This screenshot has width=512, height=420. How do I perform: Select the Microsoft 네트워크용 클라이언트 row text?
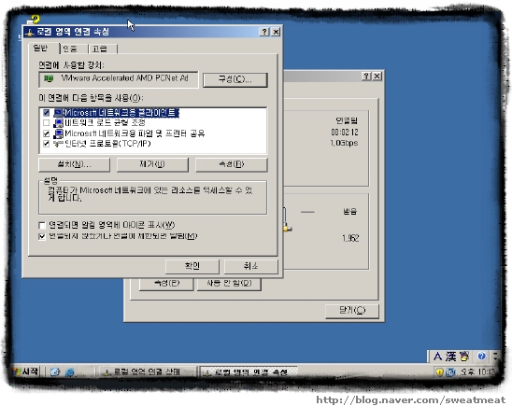tap(121, 113)
